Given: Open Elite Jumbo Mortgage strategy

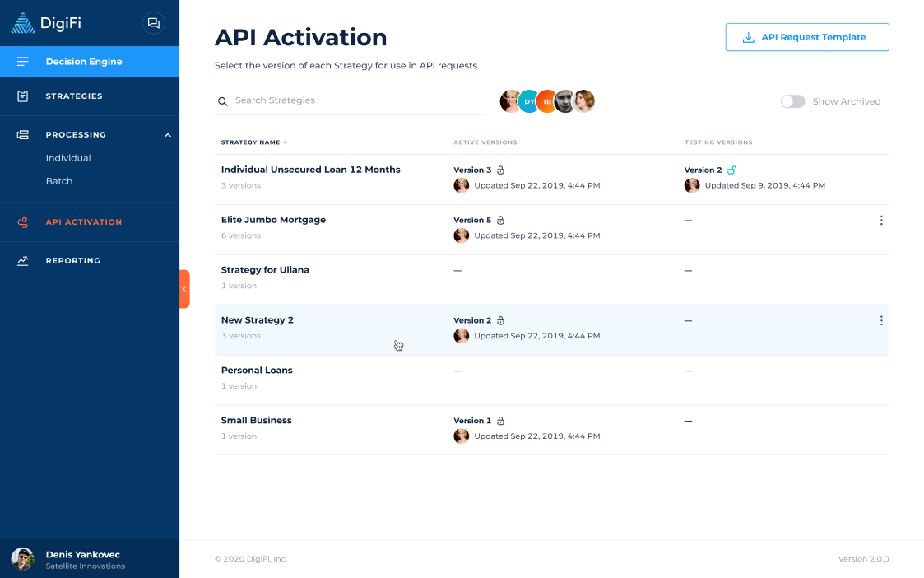Looking at the screenshot, I should tap(273, 220).
